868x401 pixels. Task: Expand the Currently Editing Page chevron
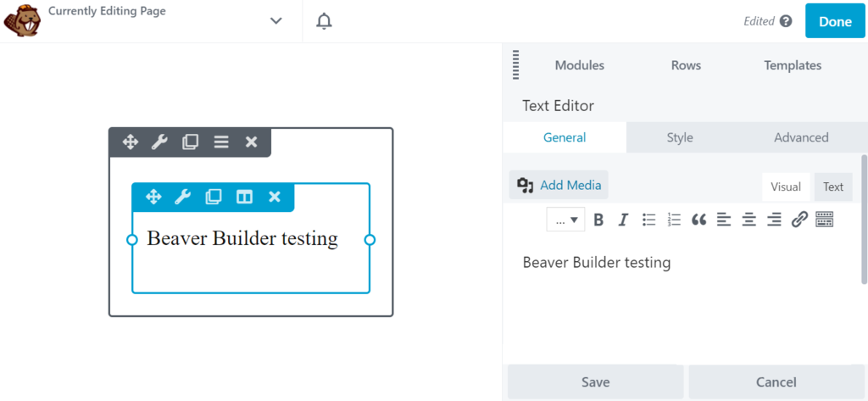(275, 21)
